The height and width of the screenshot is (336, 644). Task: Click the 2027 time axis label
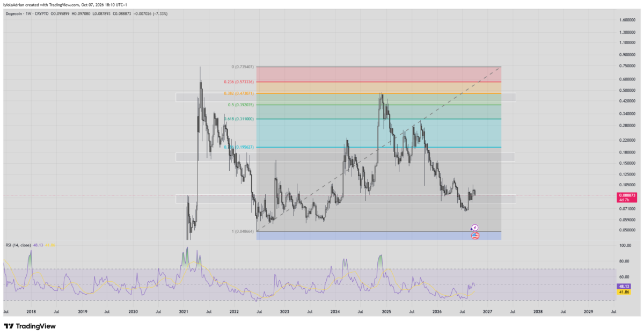point(487,311)
